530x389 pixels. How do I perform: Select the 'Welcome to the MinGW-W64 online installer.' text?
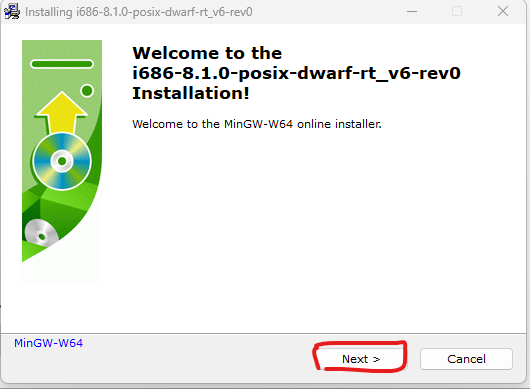257,124
